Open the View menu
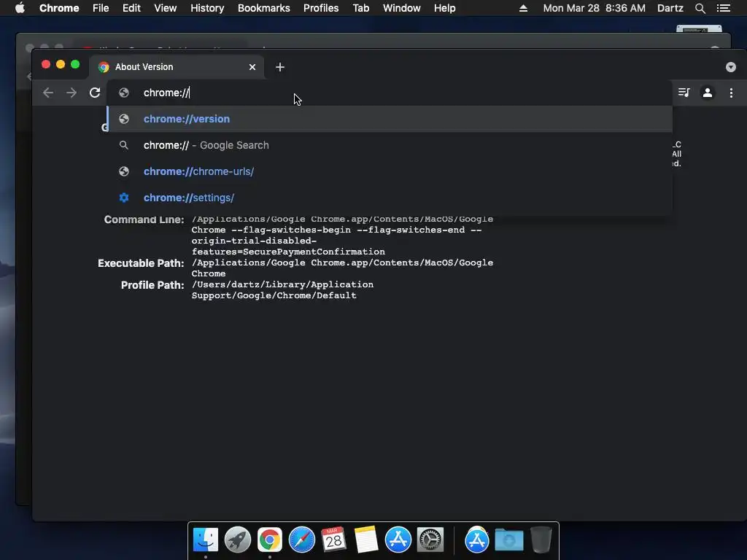The width and height of the screenshot is (747, 560). [166, 8]
